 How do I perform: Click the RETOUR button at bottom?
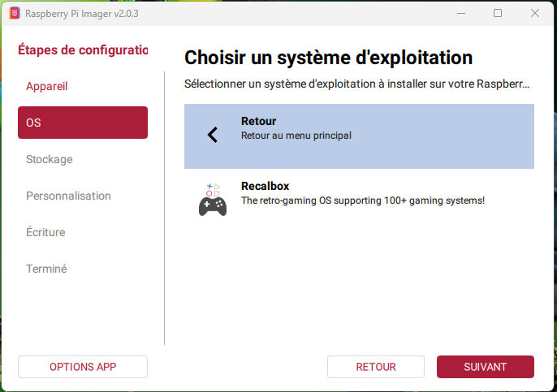click(376, 367)
